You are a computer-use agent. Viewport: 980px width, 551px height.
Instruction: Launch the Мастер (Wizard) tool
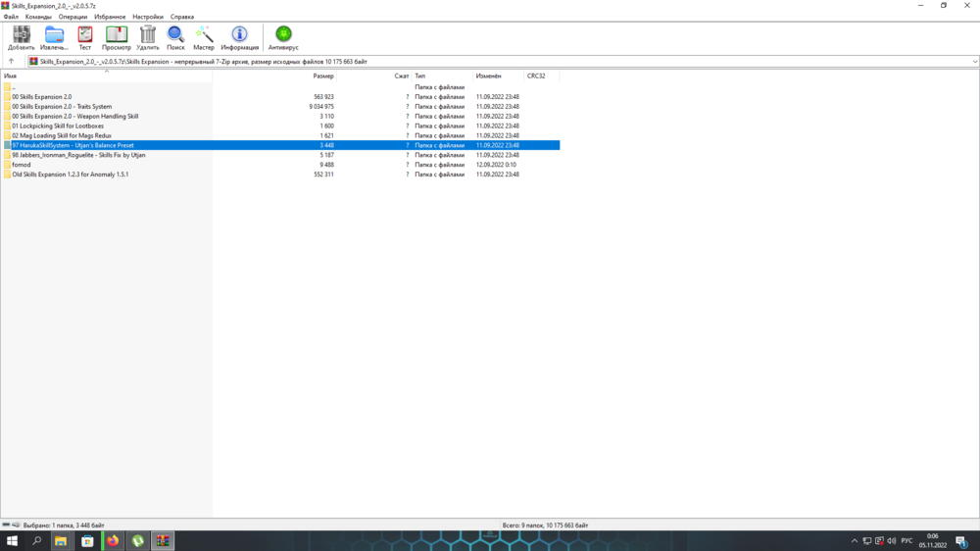pyautogui.click(x=204, y=37)
